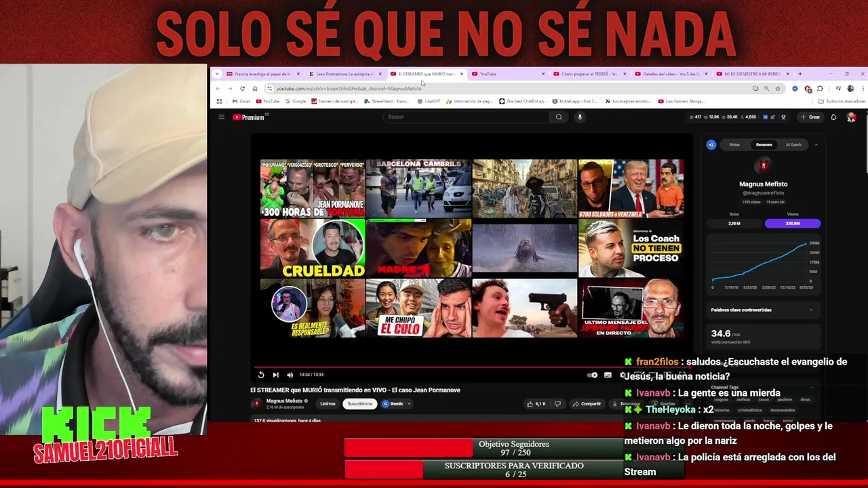Click the Chrome address bar URL
The height and width of the screenshot is (488, 868).
[x=349, y=89]
